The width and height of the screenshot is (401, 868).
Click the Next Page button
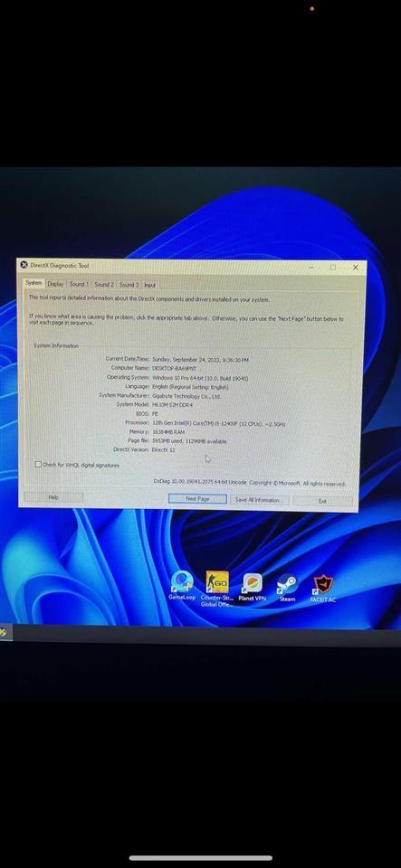coord(197,499)
